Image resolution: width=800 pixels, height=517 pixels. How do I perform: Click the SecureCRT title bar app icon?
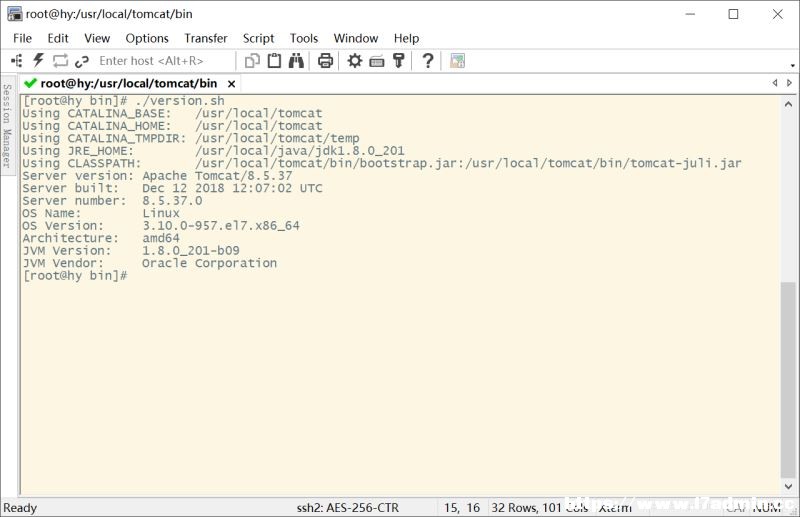14,14
